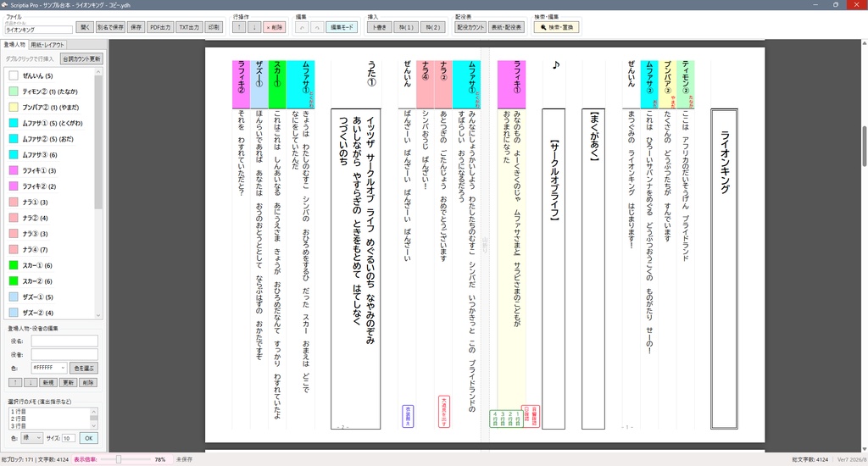Click 新規 to create a new character
The width and height of the screenshot is (868, 466).
tap(48, 382)
